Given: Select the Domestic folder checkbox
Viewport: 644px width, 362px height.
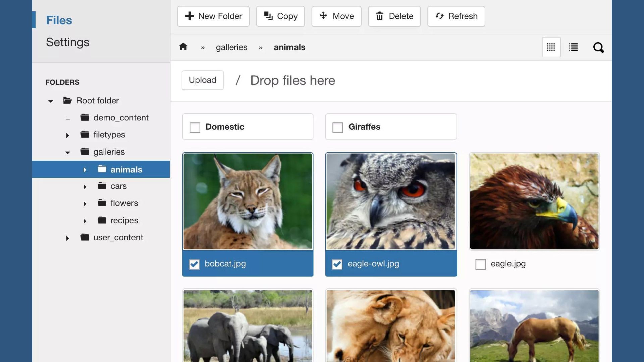Looking at the screenshot, I should coord(195,127).
